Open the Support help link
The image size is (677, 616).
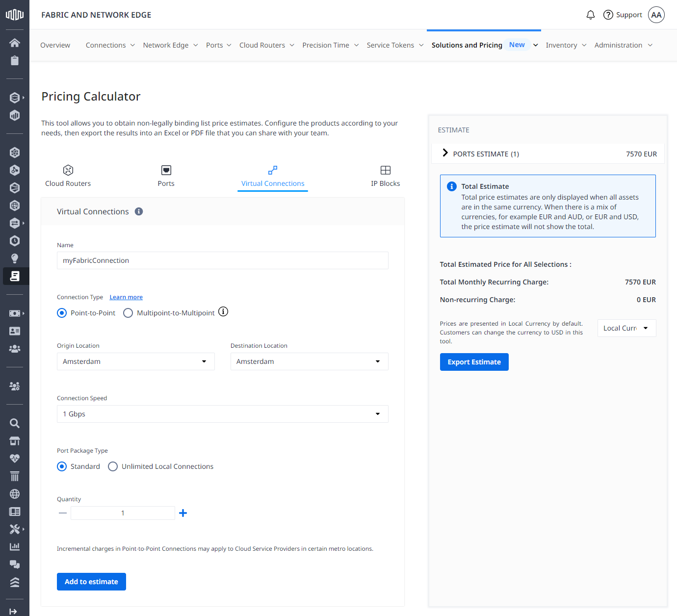click(x=623, y=15)
